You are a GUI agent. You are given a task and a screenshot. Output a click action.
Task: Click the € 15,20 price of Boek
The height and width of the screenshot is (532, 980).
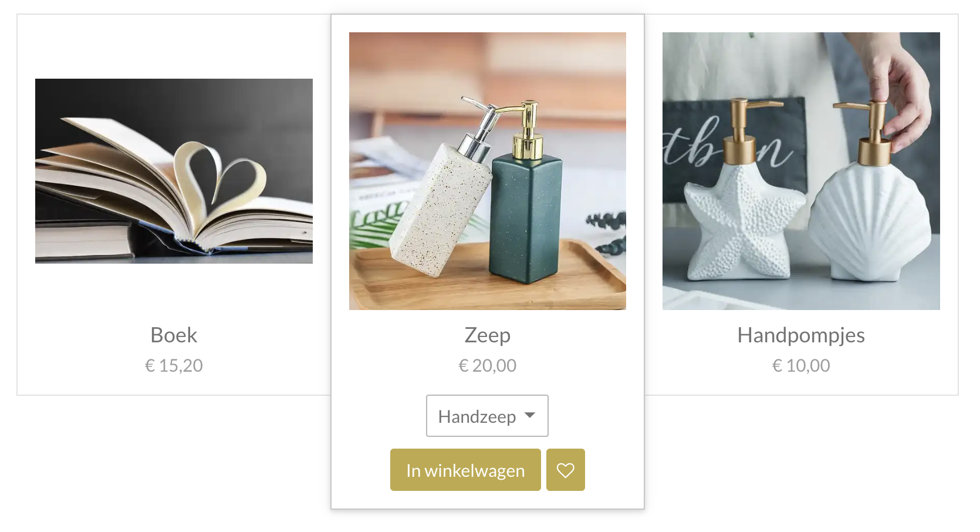pyautogui.click(x=174, y=365)
